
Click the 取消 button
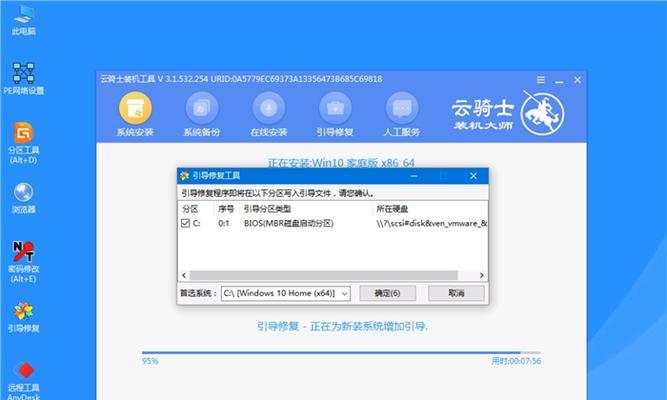[456, 293]
